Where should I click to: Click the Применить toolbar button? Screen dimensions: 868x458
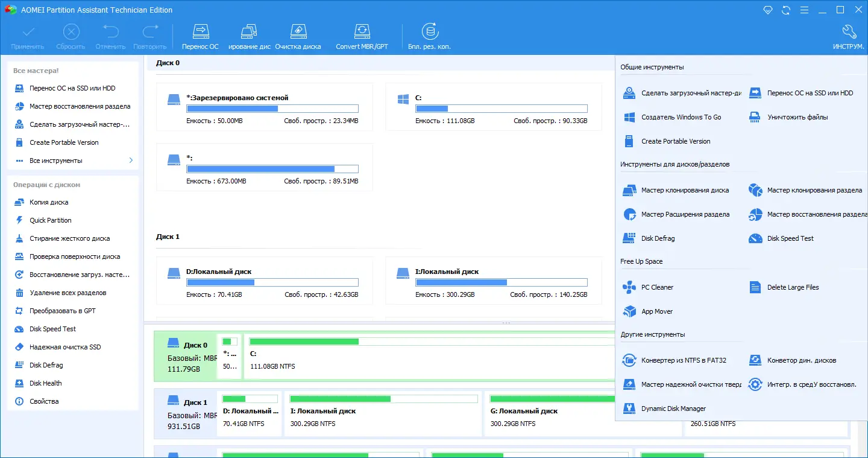pos(28,37)
